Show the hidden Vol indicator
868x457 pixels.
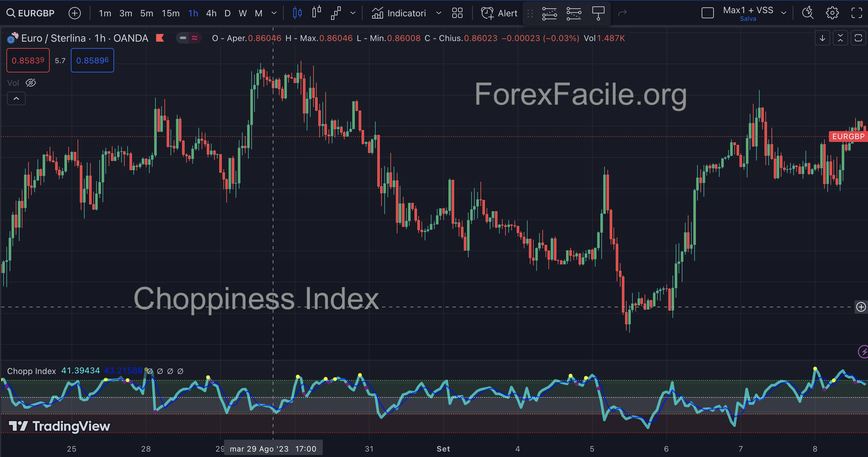31,83
